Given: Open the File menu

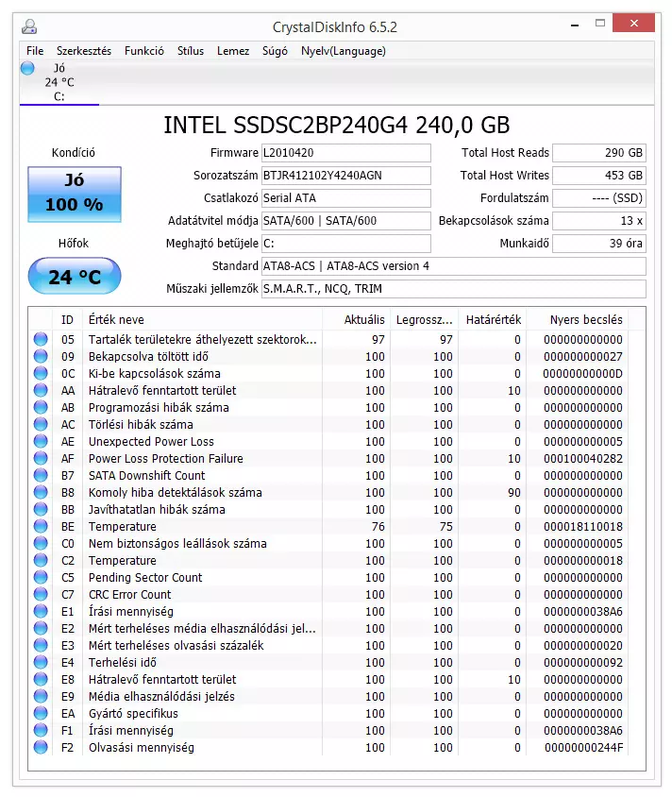Looking at the screenshot, I should (35, 51).
